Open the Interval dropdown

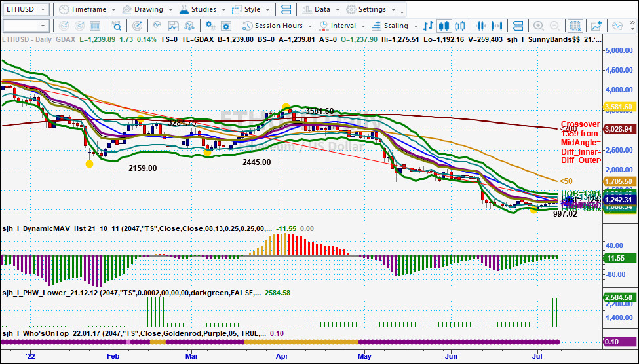click(342, 26)
